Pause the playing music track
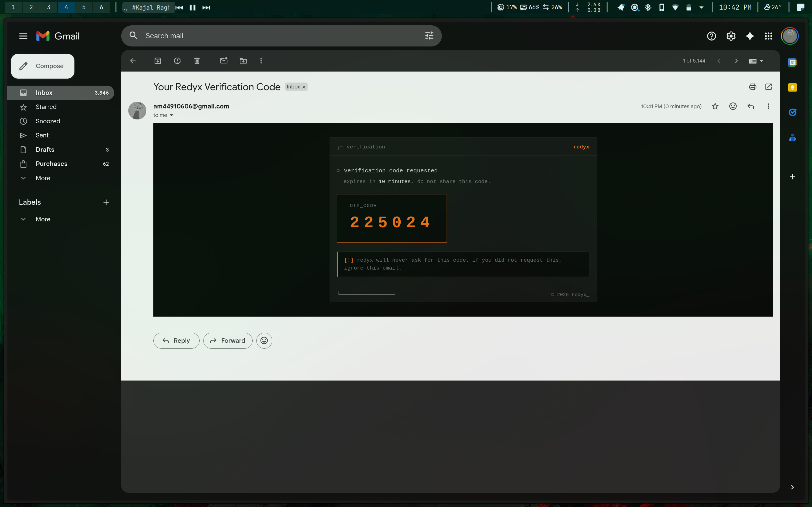Screen dimensions: 812x507 click(x=193, y=7)
